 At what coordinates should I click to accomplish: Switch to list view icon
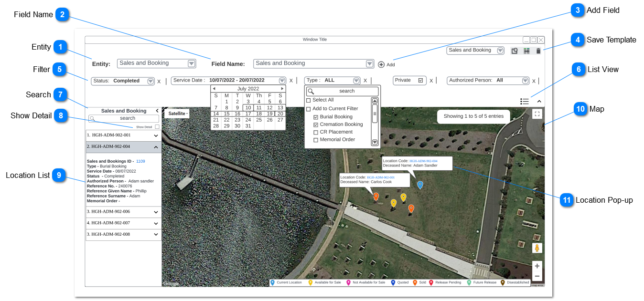click(x=525, y=101)
